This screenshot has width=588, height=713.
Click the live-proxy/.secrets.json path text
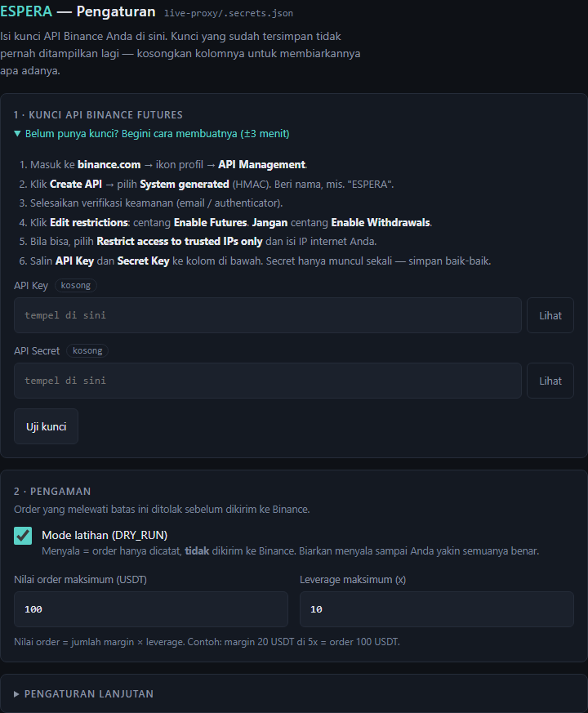(x=229, y=13)
